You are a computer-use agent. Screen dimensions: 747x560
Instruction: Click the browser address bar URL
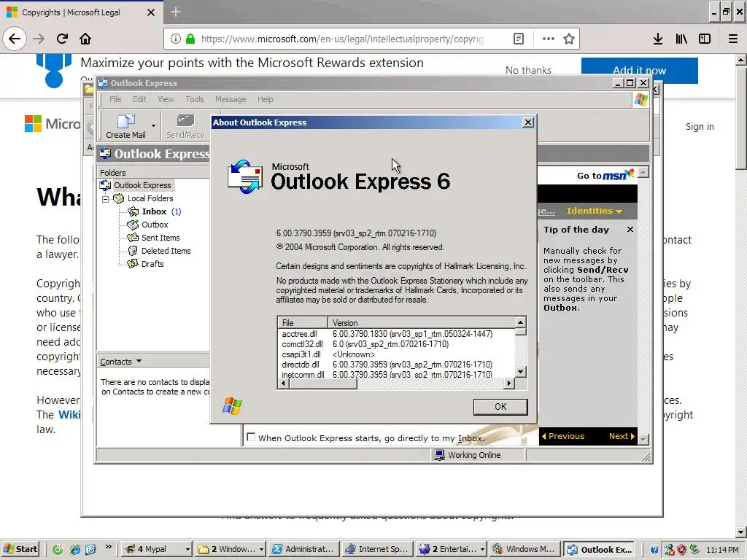coord(342,39)
